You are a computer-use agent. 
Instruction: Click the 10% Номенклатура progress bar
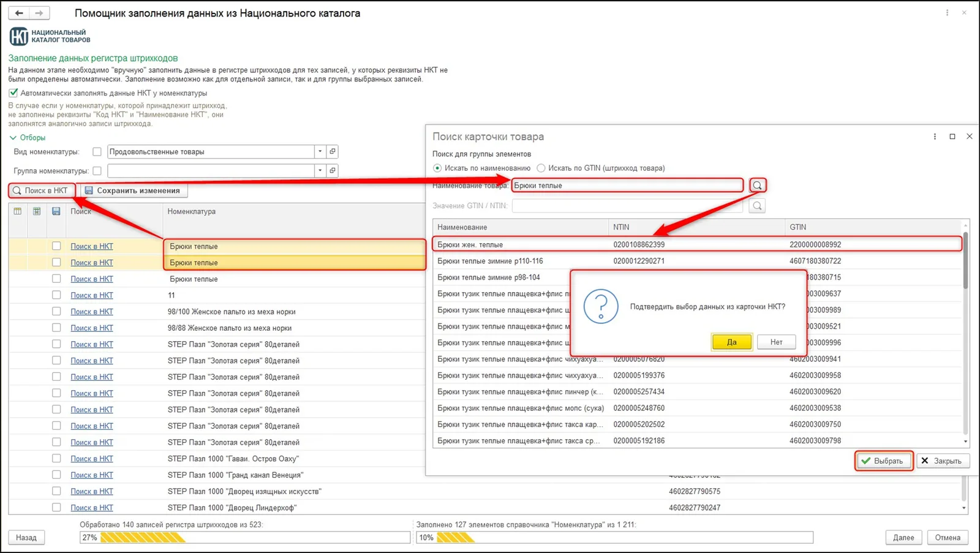tap(615, 538)
